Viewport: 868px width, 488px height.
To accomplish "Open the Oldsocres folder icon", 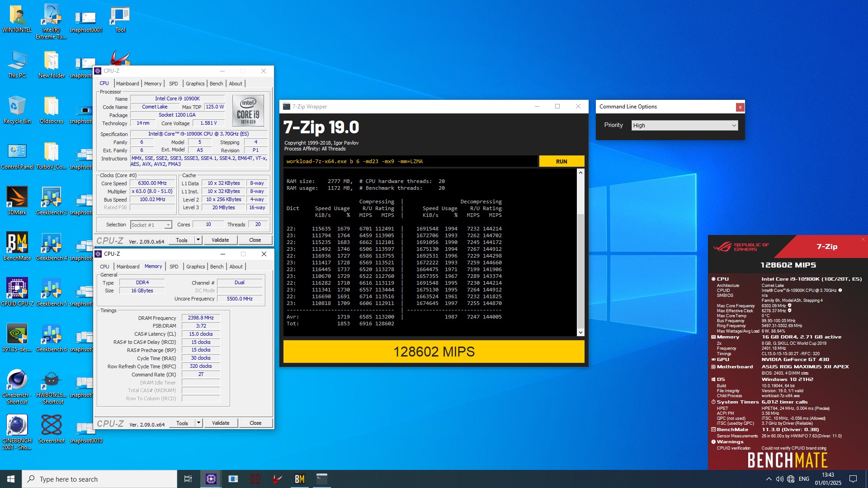I will point(51,110).
